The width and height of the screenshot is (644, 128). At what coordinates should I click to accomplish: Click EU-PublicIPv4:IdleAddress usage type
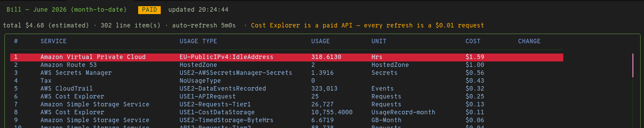coord(226,57)
